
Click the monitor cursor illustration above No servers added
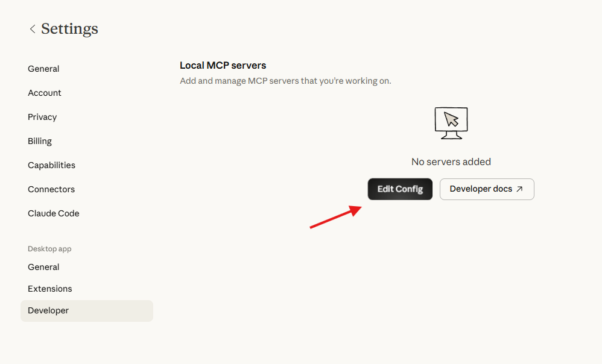[x=451, y=122]
